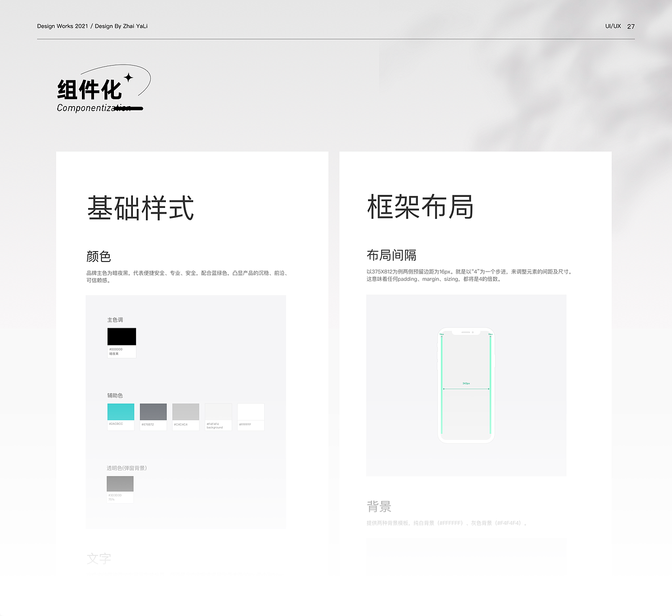This screenshot has height=616, width=672.
Task: Click the 以375X812为例 layout description
Action: click(469, 275)
